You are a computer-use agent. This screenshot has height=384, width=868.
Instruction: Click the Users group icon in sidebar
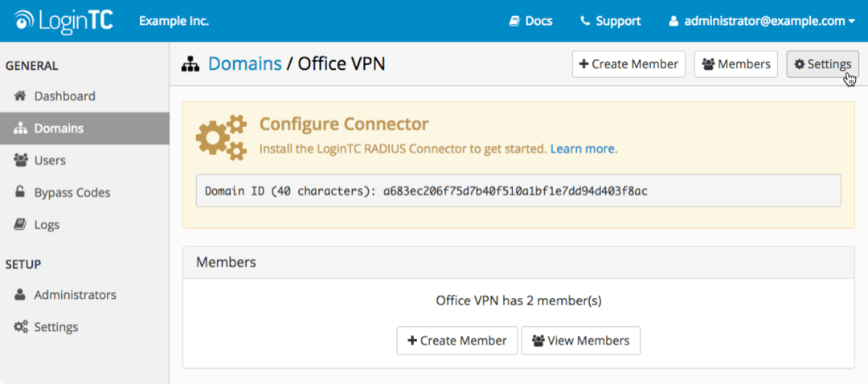coord(21,161)
